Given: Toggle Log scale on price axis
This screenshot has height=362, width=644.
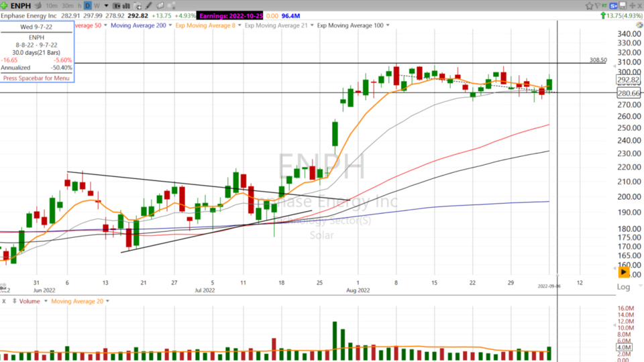Looking at the screenshot, I should 623,286.
